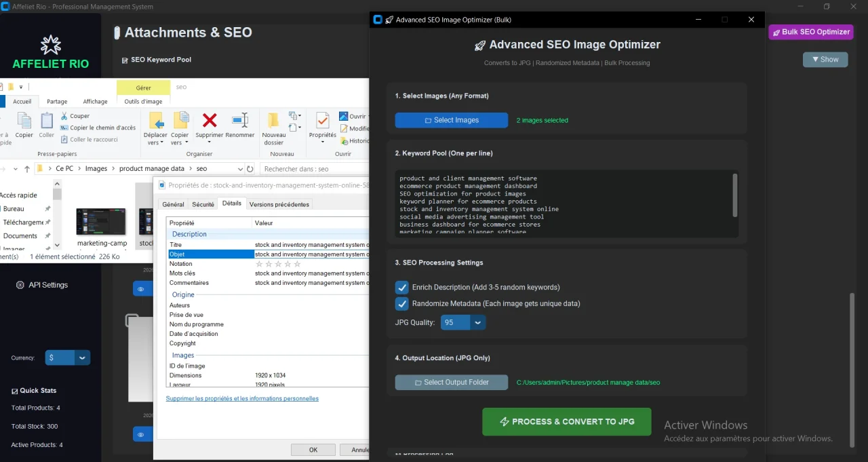Expand the Déplacer vers dropdown
The width and height of the screenshot is (868, 462).
click(163, 142)
